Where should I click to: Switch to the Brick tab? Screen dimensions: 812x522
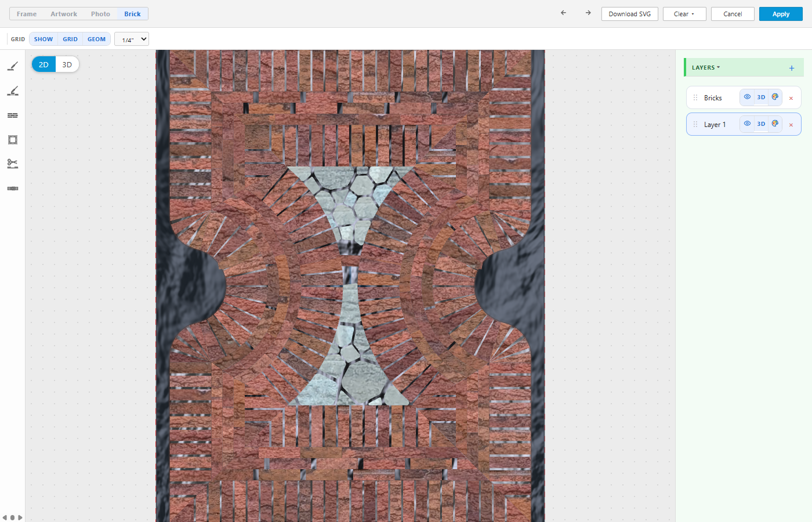click(x=132, y=14)
